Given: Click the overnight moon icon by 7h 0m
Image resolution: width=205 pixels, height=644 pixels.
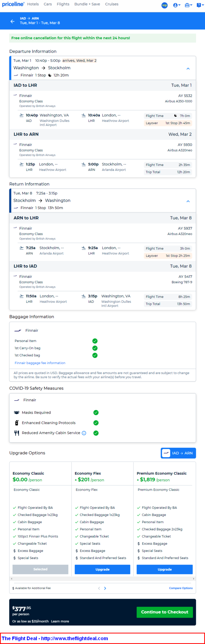Looking at the screenshot, I should coord(176,116).
